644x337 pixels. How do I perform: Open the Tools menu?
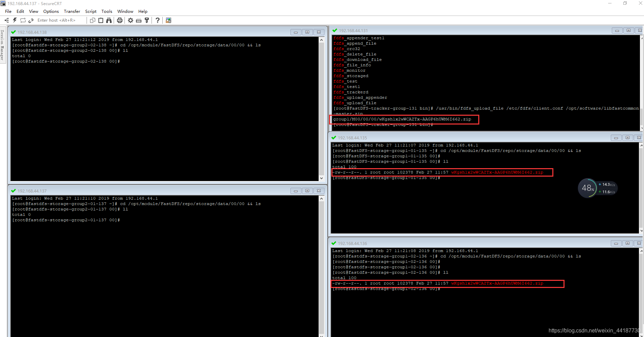[107, 12]
